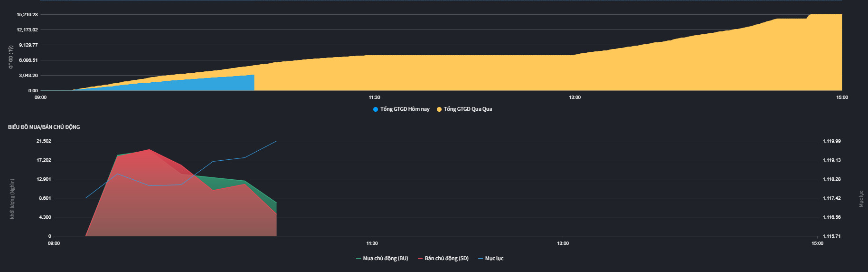The height and width of the screenshot is (272, 868).
Task: Click the BIỂU ĐỒ MUA/BÁN CHỦ ĐỘNG heading
Action: [44, 127]
